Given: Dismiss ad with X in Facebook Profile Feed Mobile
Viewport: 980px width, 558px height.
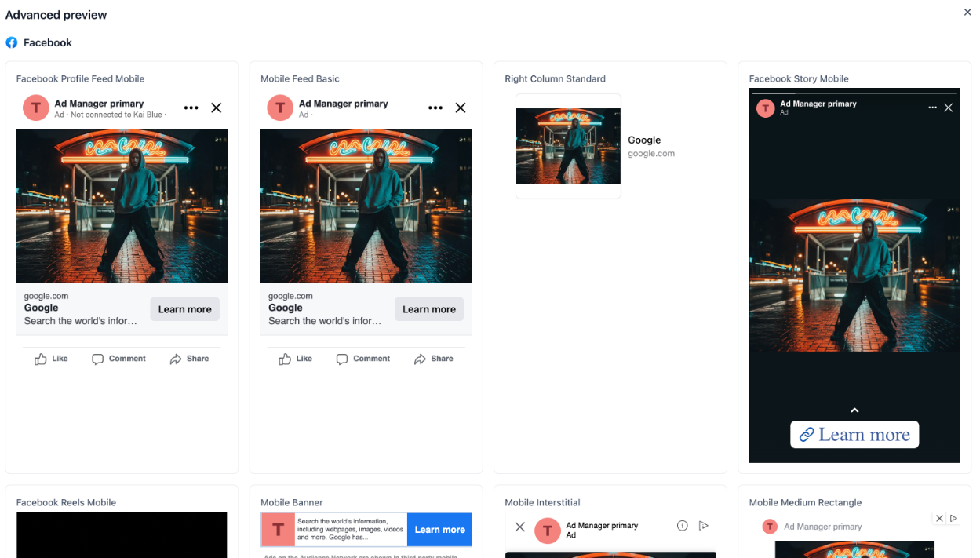Looking at the screenshot, I should pos(217,108).
